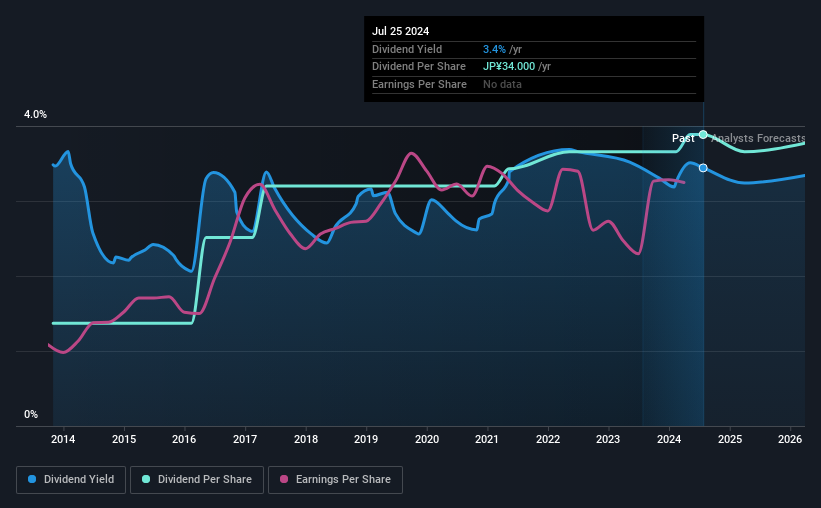The image size is (821, 508).
Task: Click the Analysts Forecasts label
Action: 758,138
